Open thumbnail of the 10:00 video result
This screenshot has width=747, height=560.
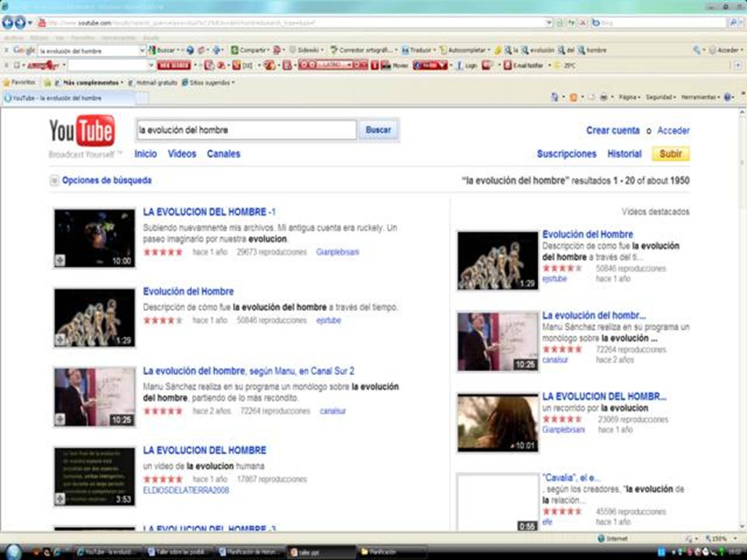coord(94,238)
